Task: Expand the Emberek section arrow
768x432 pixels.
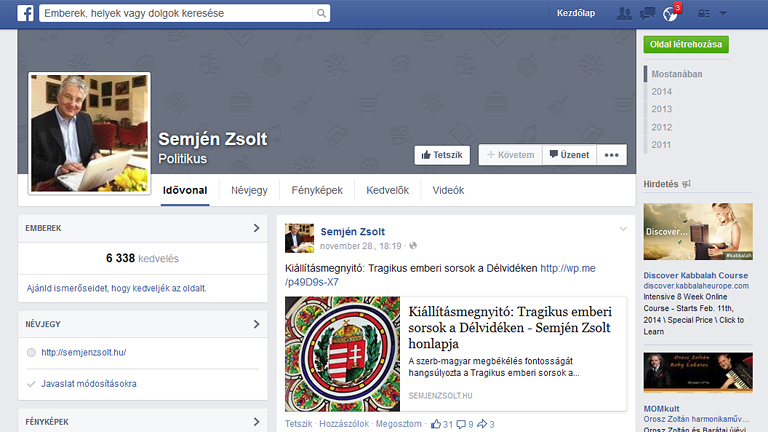Action: [257, 228]
